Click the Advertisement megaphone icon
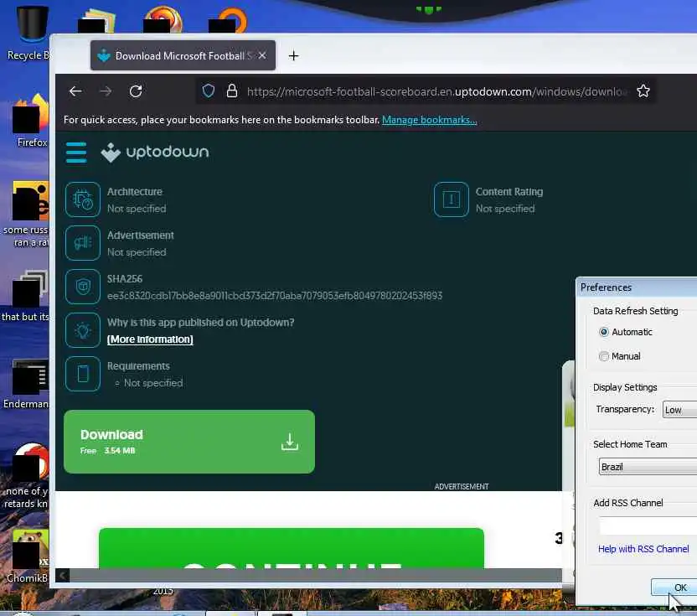This screenshot has height=616, width=697. point(83,243)
